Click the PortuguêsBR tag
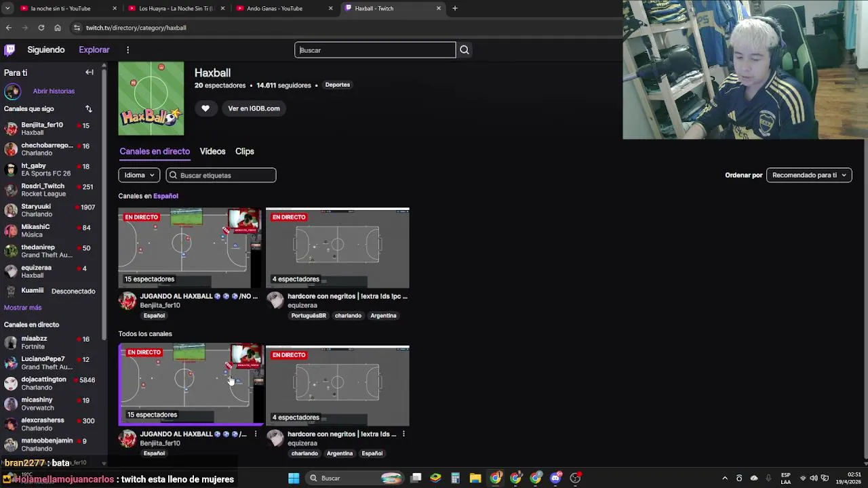868x488 pixels. [309, 316]
